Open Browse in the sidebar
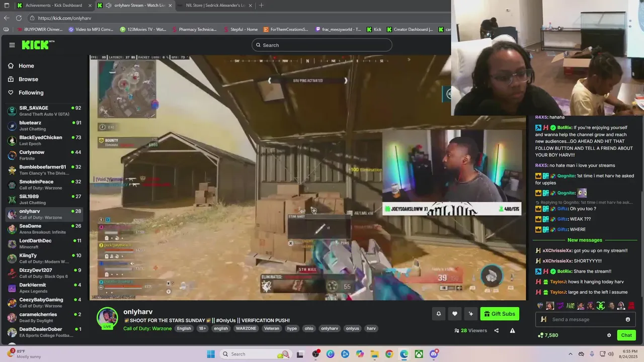644x362 pixels. point(28,79)
